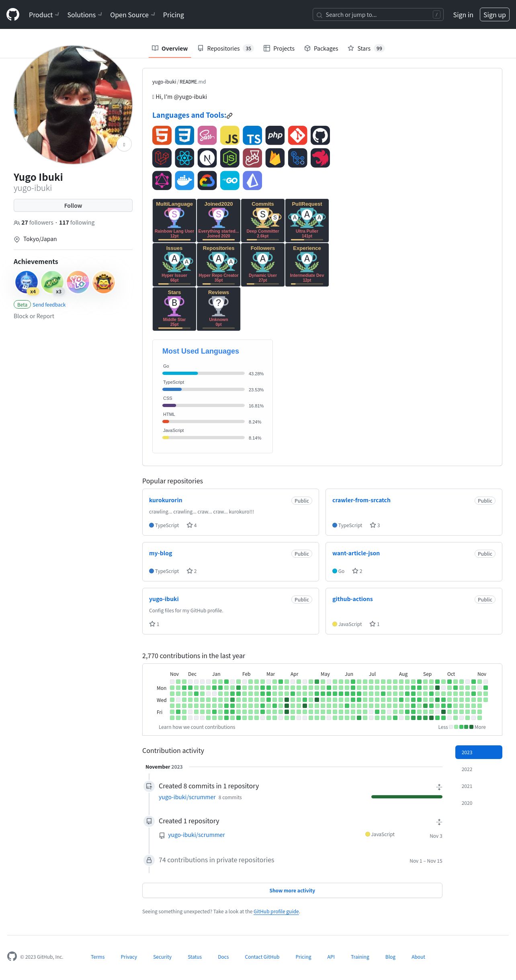
Task: Click the Firebase flame icon
Action: [275, 158]
